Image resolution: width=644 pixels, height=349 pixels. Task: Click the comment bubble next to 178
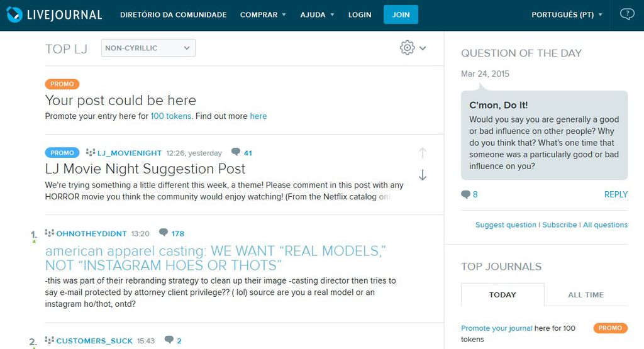(x=164, y=233)
